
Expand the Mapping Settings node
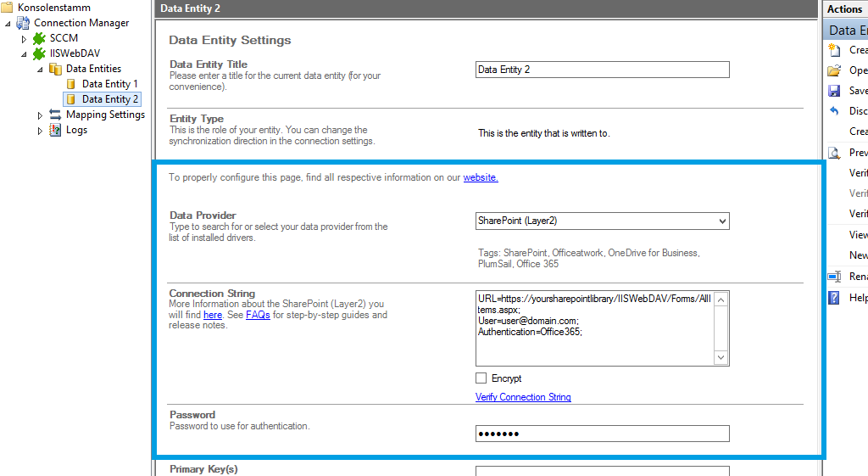pos(40,115)
